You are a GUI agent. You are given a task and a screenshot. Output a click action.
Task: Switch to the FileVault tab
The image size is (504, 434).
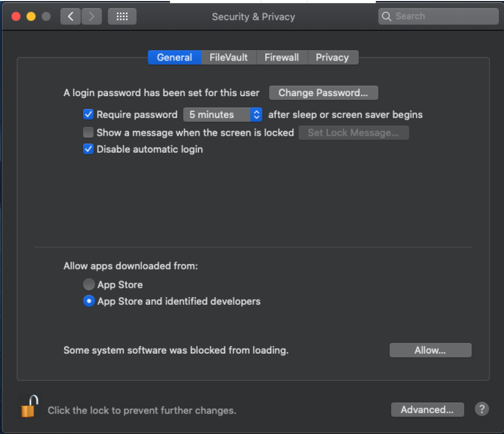click(x=229, y=57)
